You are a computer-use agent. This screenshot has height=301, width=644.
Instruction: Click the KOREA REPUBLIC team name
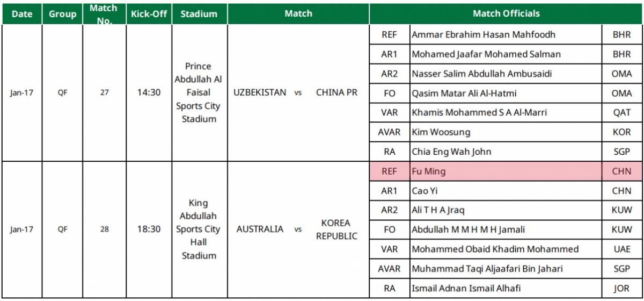pyautogui.click(x=336, y=230)
